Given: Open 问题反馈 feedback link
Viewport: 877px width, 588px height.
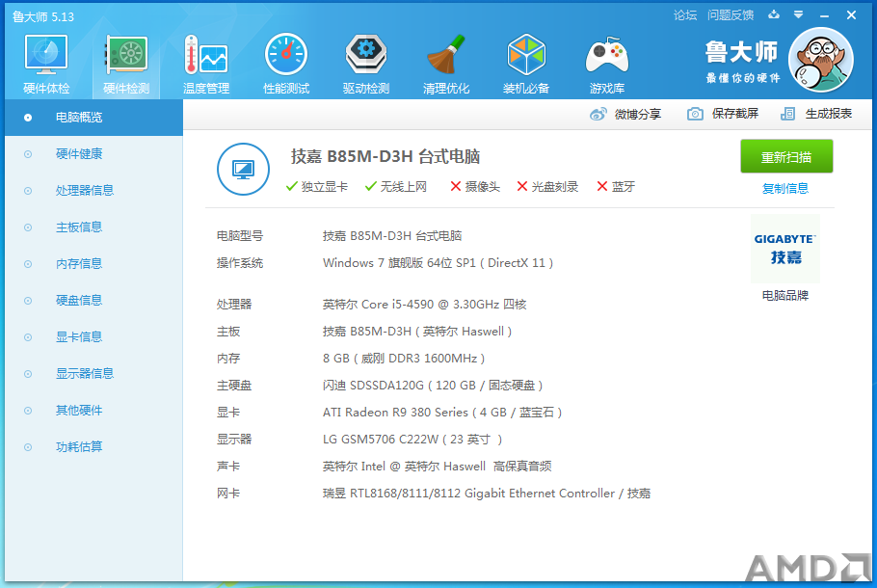Looking at the screenshot, I should click(731, 15).
